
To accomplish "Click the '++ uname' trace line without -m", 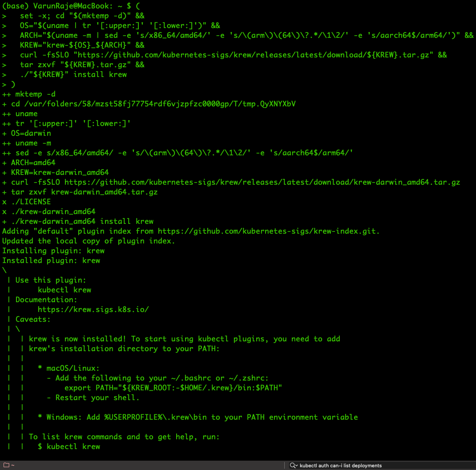I will [x=20, y=113].
